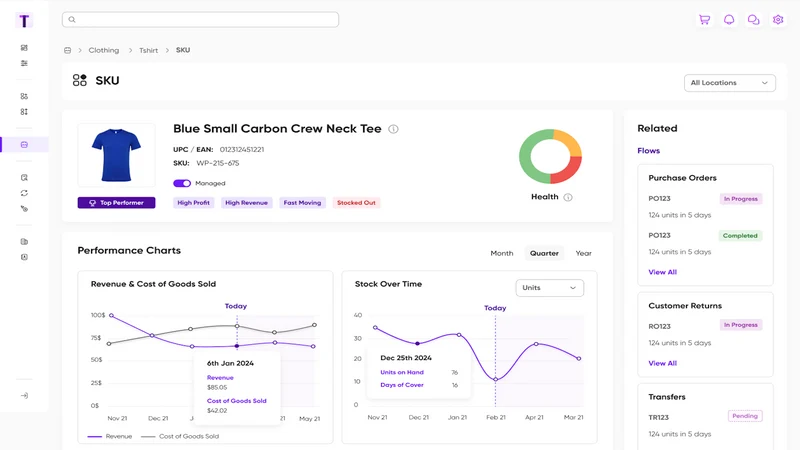The image size is (800, 450).
Task: Click the blue t-shirt product thumbnail
Action: (x=116, y=155)
